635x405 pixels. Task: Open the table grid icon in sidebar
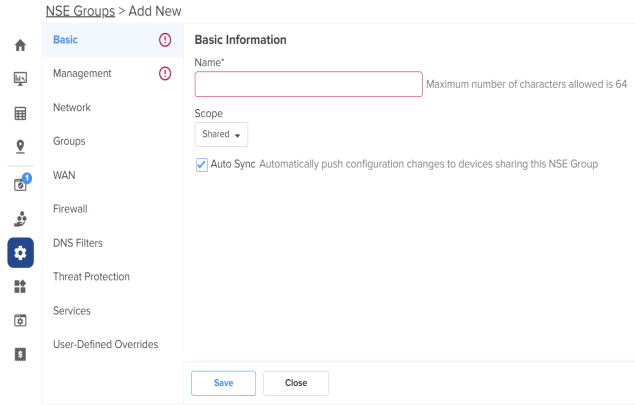click(x=20, y=113)
